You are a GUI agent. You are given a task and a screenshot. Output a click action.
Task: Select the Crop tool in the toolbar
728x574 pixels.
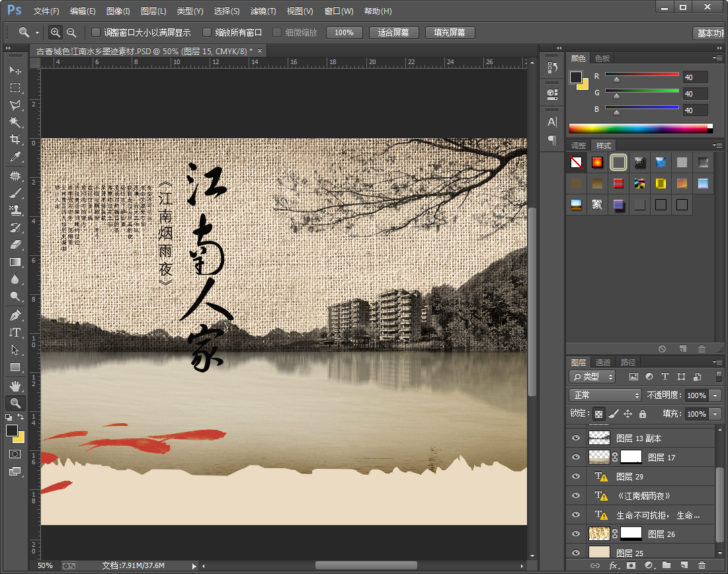[15, 140]
